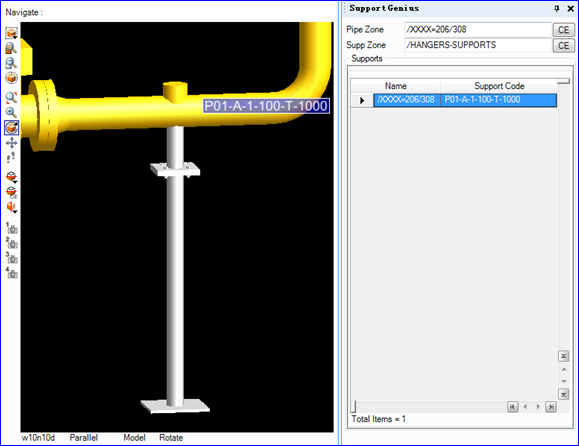Viewport: 579px width, 446px height.
Task: Expand the row indicator arrow in Supports grid
Action: click(362, 100)
